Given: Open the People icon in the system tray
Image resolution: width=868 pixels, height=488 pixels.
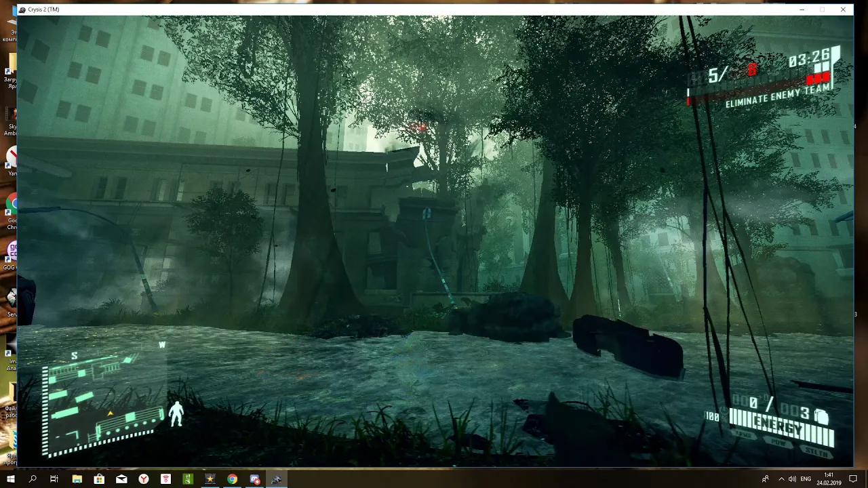Looking at the screenshot, I should tap(766, 479).
